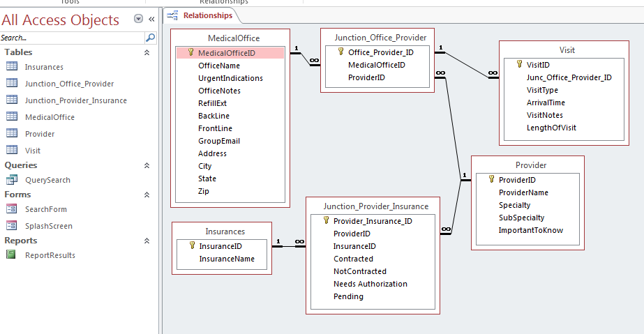This screenshot has height=334, width=644.
Task: Click the Provider_Insurance_ID primary key icon
Action: [x=326, y=220]
